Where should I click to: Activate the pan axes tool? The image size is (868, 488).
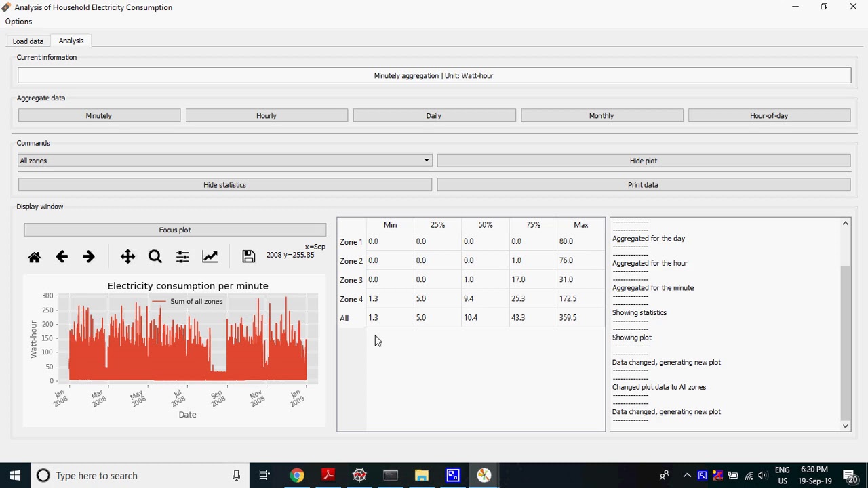pyautogui.click(x=127, y=257)
